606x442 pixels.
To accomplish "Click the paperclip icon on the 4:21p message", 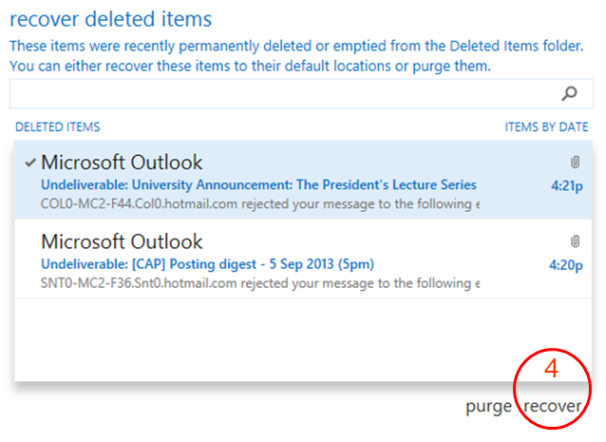I will [575, 161].
